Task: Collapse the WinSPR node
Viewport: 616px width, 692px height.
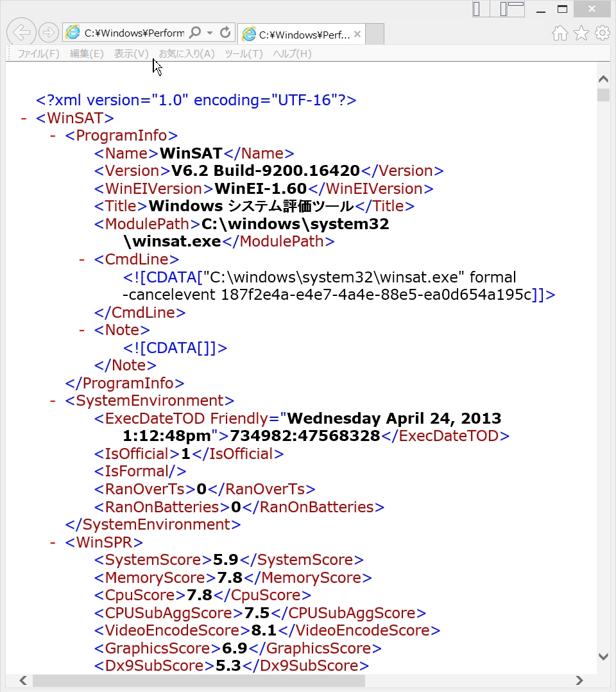Action: coord(53,542)
